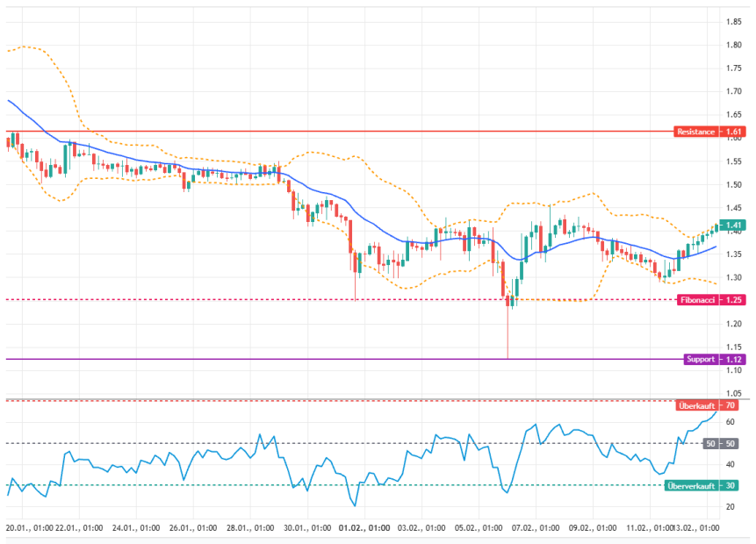756x544 pixels.
Task: Click the 1.85 value on price axis
Action: click(x=731, y=22)
